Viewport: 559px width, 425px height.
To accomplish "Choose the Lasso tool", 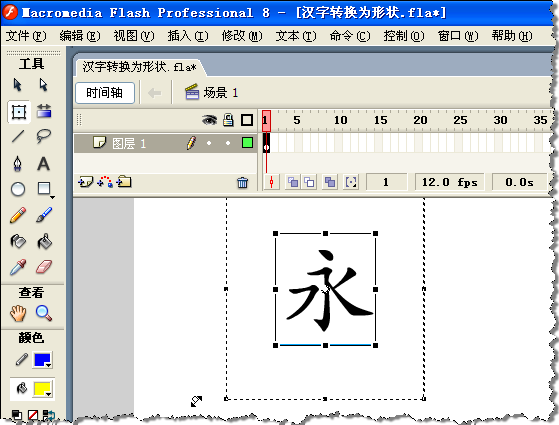I will [x=43, y=136].
